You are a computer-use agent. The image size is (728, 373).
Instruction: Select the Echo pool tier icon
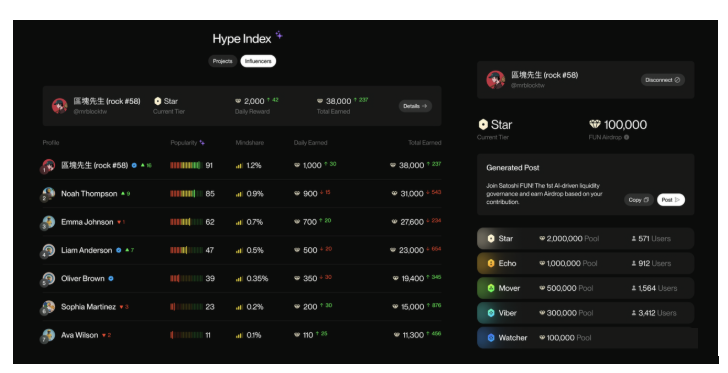click(x=491, y=263)
